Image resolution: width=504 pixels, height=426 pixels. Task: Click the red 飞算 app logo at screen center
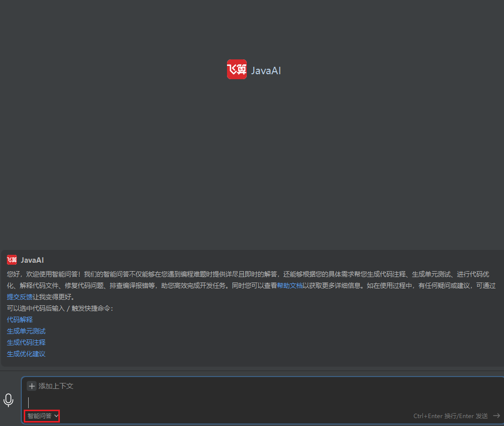click(236, 70)
